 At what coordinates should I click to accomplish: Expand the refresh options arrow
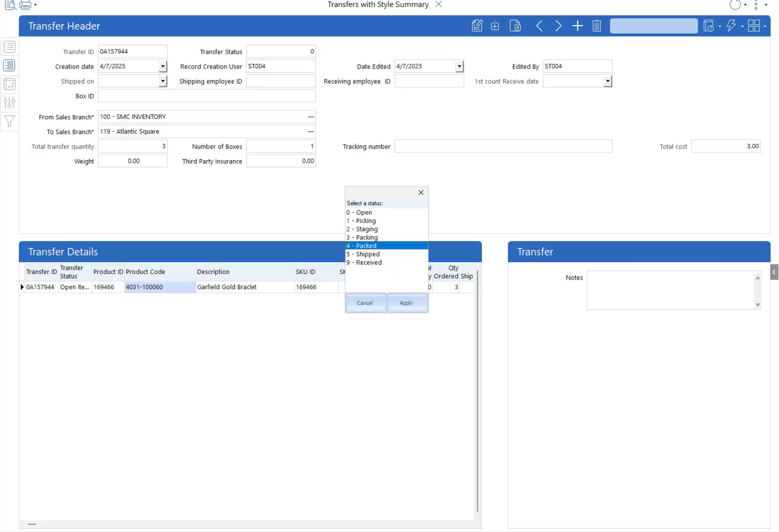(745, 5)
